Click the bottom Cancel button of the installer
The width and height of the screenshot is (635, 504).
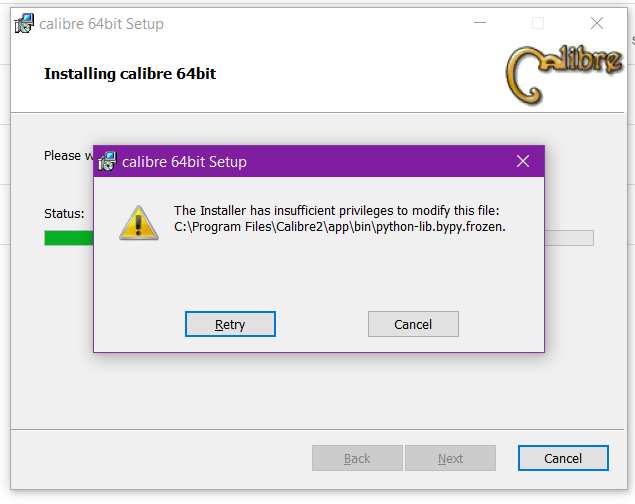coord(563,458)
